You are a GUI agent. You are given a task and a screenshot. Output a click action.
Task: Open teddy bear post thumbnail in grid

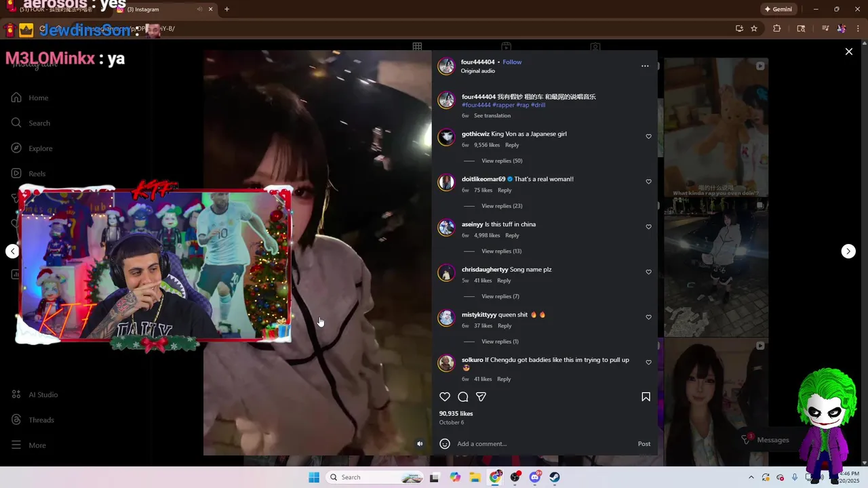point(716,127)
